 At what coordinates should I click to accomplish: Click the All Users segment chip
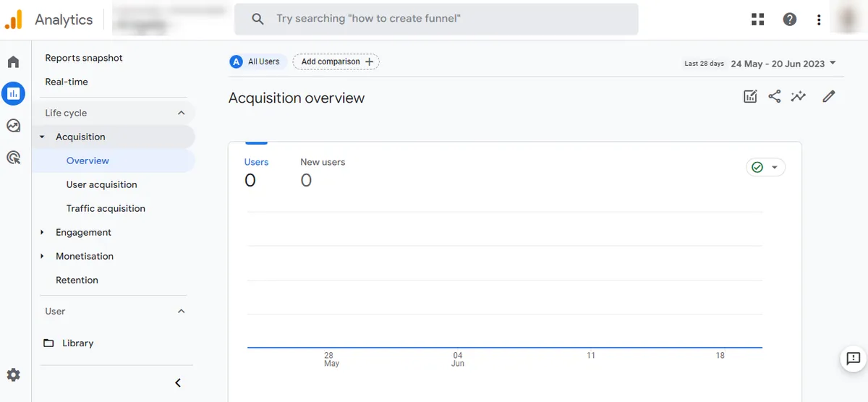click(x=258, y=61)
